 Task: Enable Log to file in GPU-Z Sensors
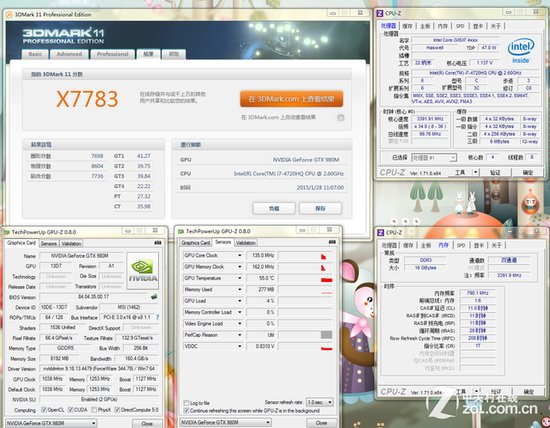click(x=186, y=403)
